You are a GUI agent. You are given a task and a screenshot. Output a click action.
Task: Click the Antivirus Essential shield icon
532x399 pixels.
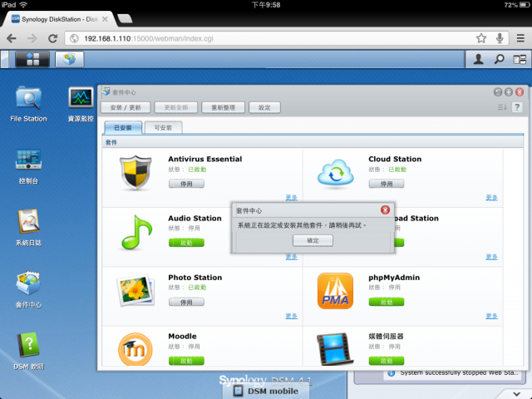[135, 173]
